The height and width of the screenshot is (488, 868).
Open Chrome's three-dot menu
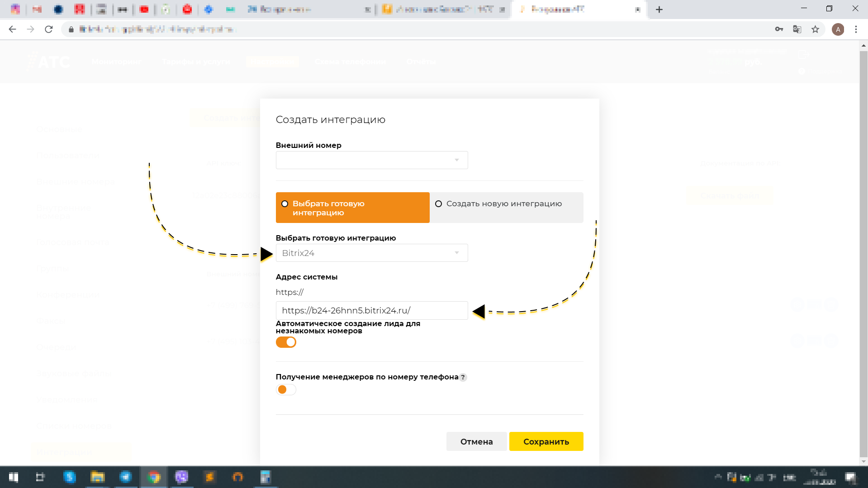click(856, 29)
